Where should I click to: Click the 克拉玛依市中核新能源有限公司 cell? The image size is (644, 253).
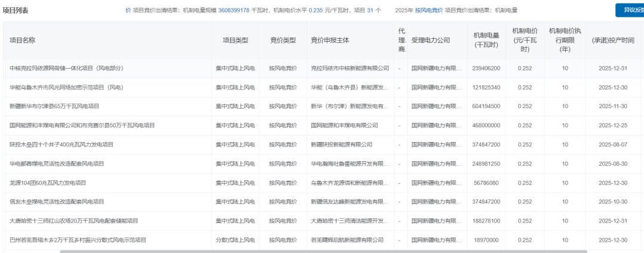pos(349,69)
